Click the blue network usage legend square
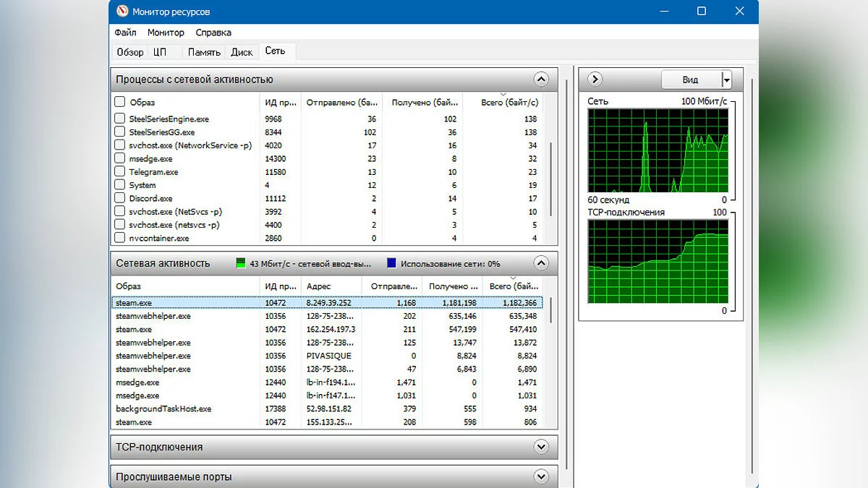Image resolution: width=868 pixels, height=488 pixels. (x=391, y=264)
